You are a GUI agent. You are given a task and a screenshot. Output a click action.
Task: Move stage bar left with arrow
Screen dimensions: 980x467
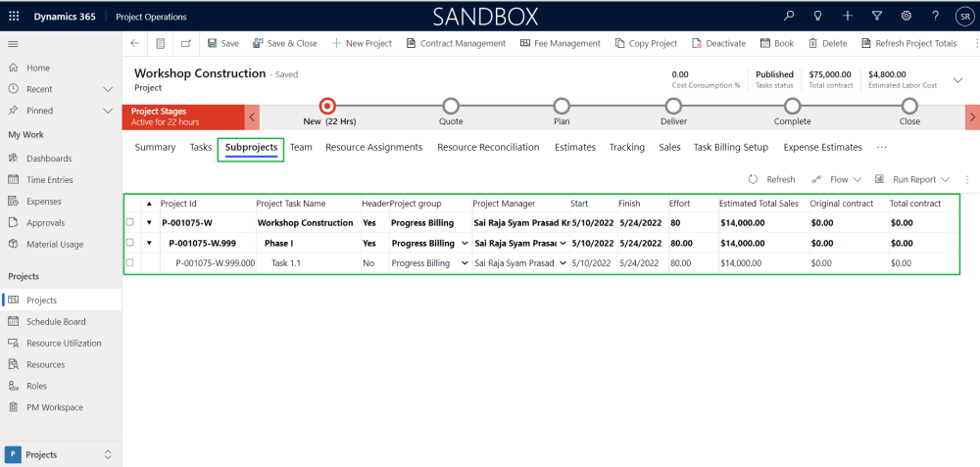coord(251,117)
